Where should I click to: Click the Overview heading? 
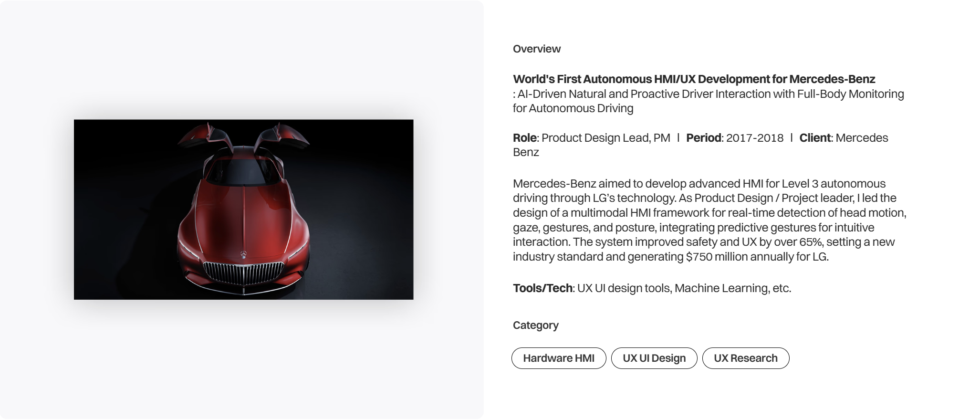[537, 49]
